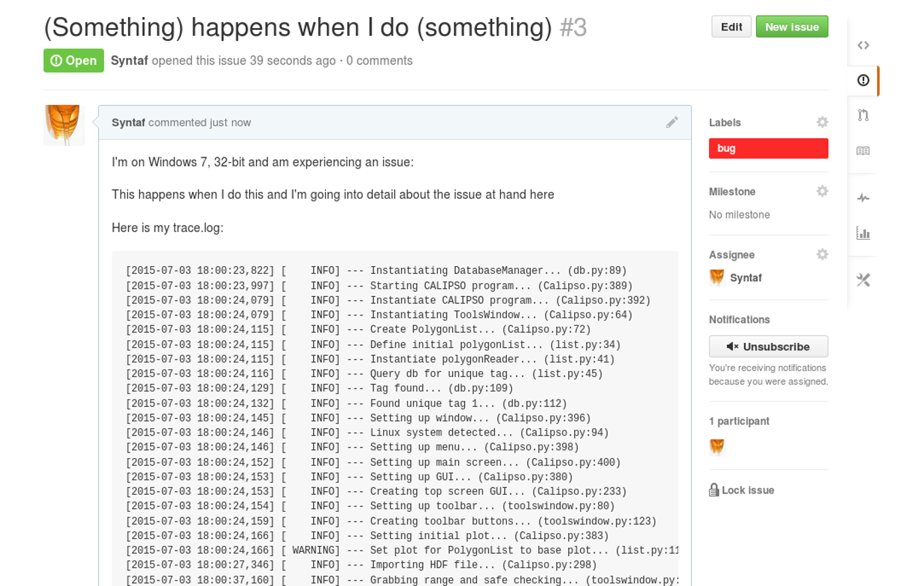This screenshot has height=586, width=924.
Task: Open the repository Settings tools icon
Action: pyautogui.click(x=863, y=280)
